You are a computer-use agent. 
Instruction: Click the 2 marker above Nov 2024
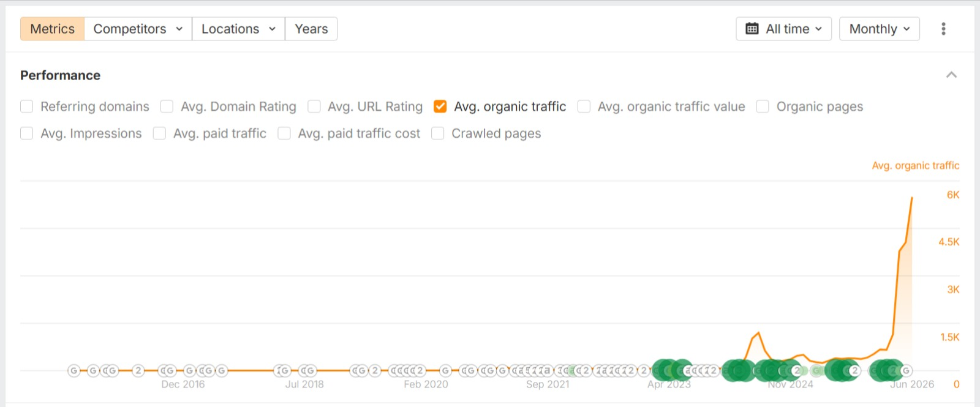point(796,370)
